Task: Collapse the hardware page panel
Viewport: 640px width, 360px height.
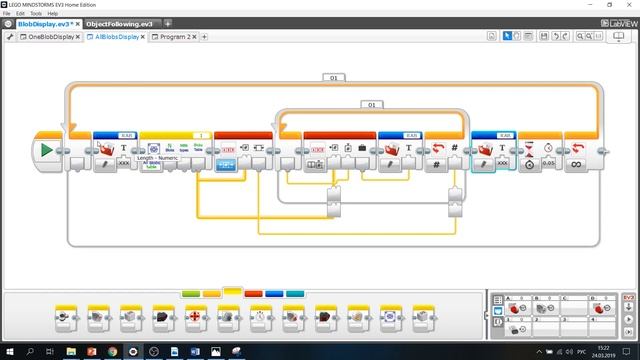Action: tap(486, 315)
